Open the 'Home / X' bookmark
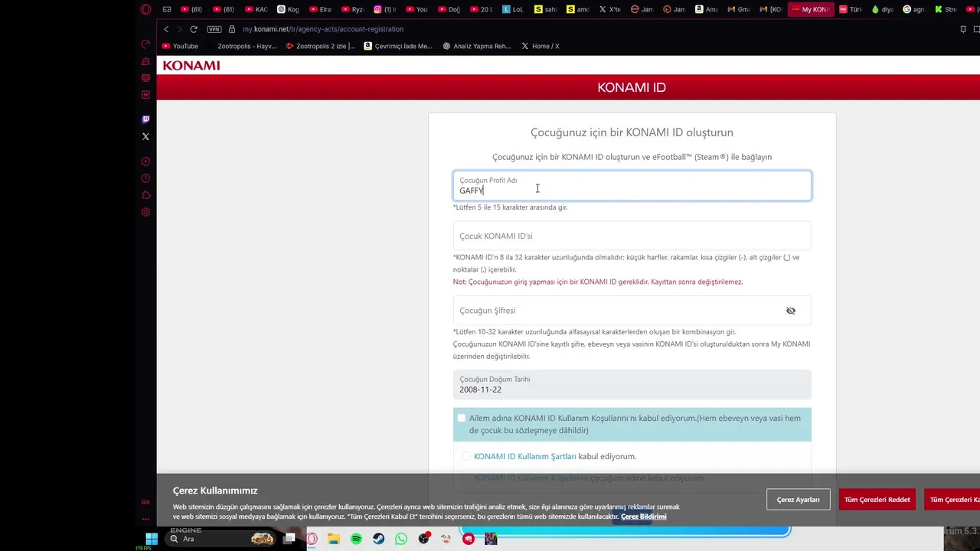 point(541,46)
